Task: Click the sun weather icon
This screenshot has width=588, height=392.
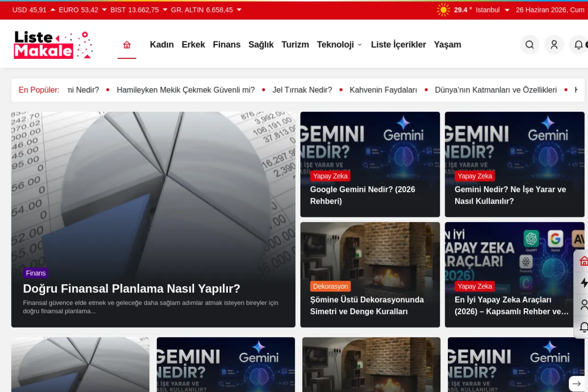Action: 443,10
